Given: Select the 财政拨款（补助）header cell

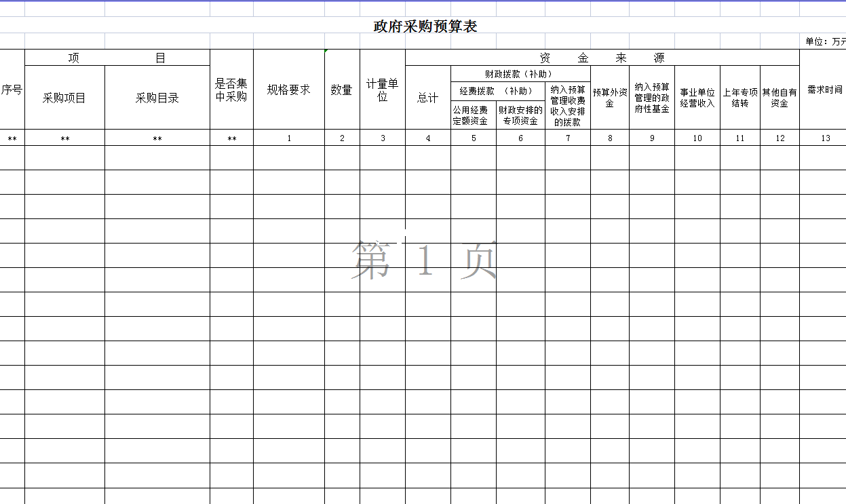Looking at the screenshot, I should pos(520,74).
